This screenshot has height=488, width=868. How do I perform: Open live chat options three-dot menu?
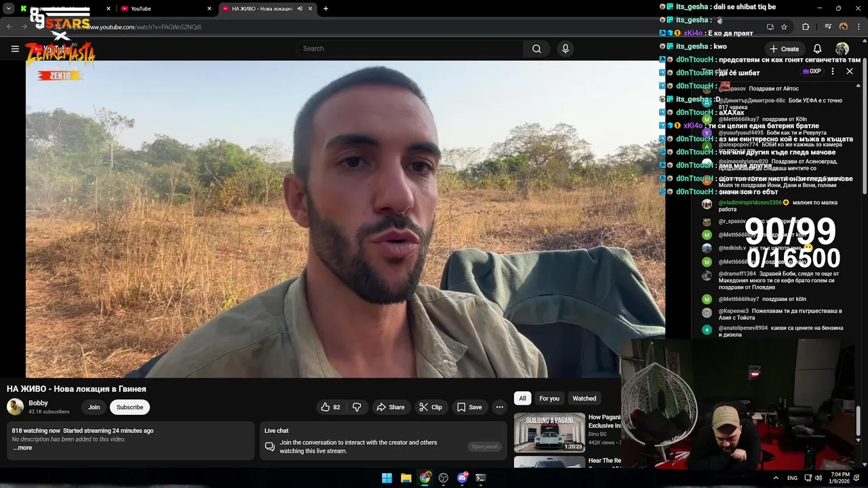click(x=833, y=71)
